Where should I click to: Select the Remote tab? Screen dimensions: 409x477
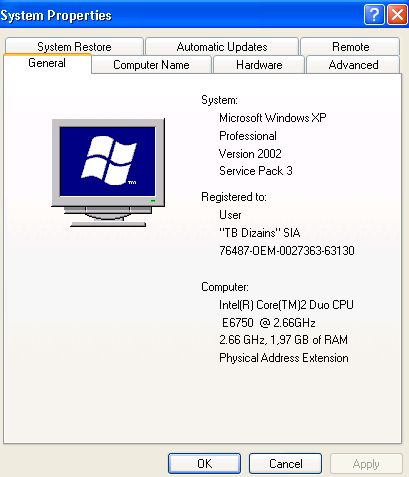tap(350, 47)
